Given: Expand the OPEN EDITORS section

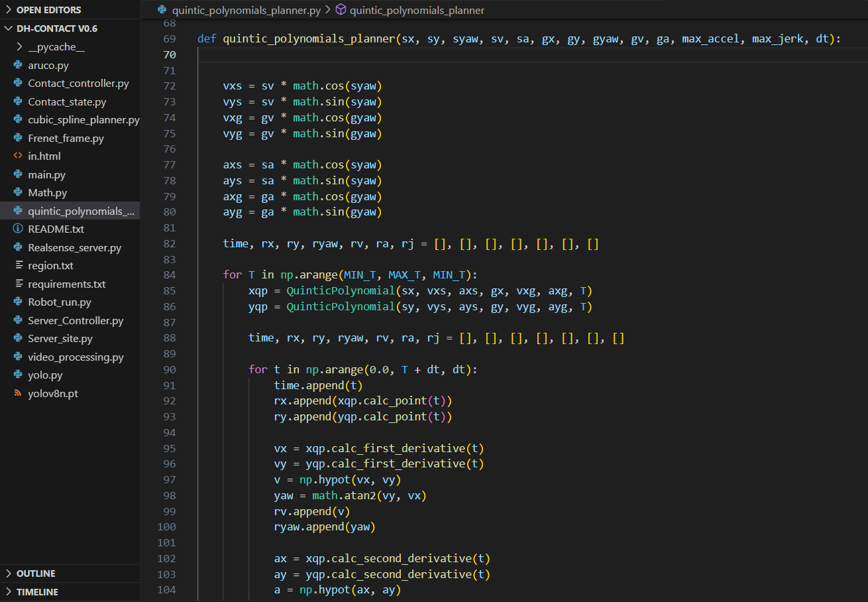Looking at the screenshot, I should 9,10.
